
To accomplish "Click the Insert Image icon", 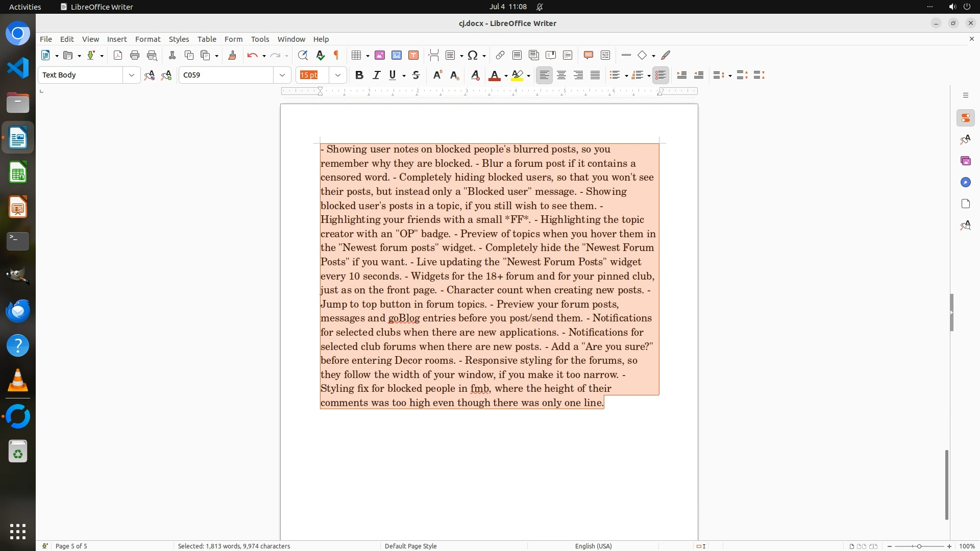I will (x=380, y=55).
